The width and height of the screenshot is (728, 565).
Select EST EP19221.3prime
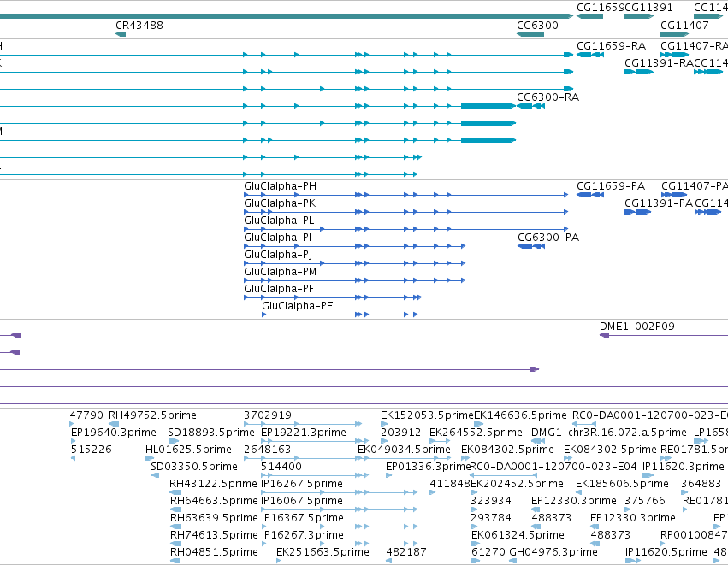point(315,441)
